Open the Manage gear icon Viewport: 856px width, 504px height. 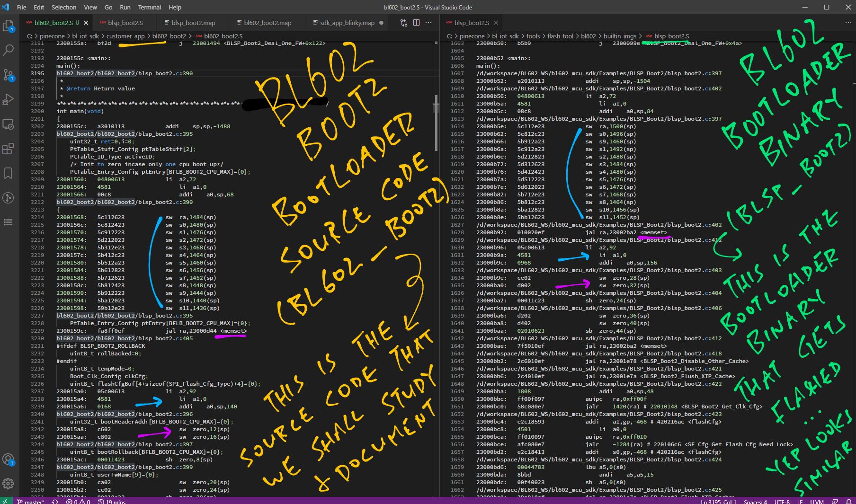8,484
